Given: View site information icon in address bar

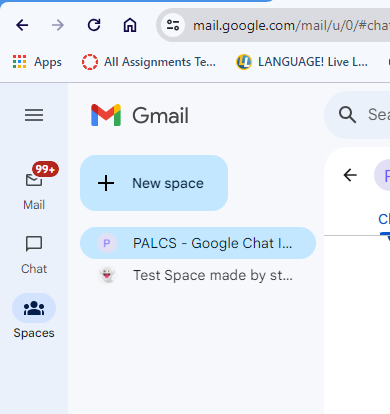Looking at the screenshot, I should pyautogui.click(x=173, y=25).
